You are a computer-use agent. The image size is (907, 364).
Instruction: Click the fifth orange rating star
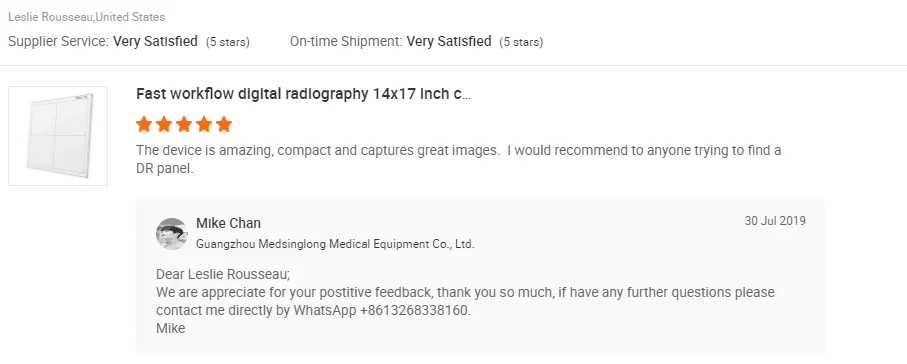[224, 124]
